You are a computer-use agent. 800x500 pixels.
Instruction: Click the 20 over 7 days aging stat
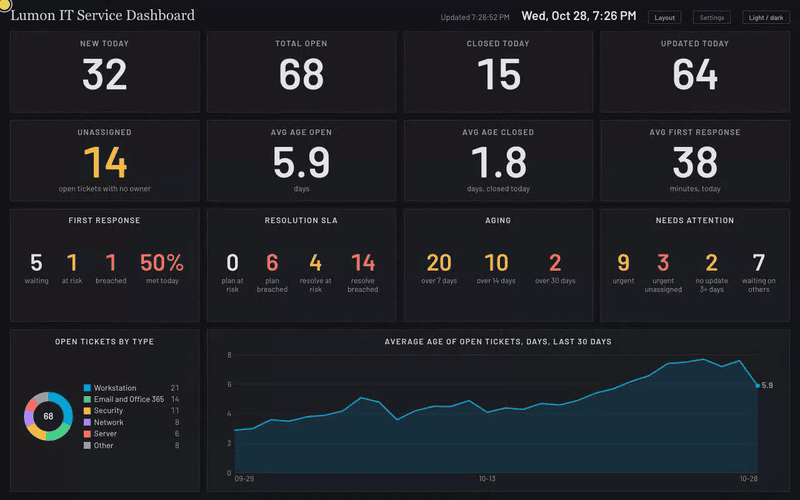pos(439,268)
